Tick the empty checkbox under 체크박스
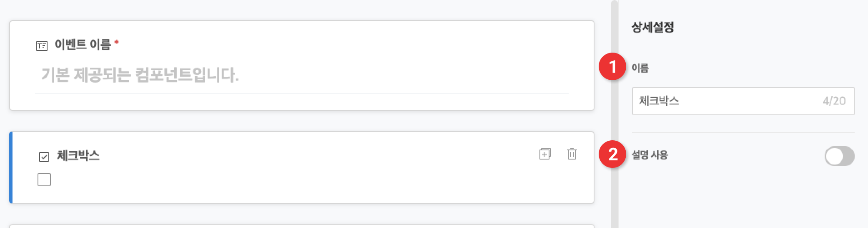The image size is (868, 228). (44, 180)
